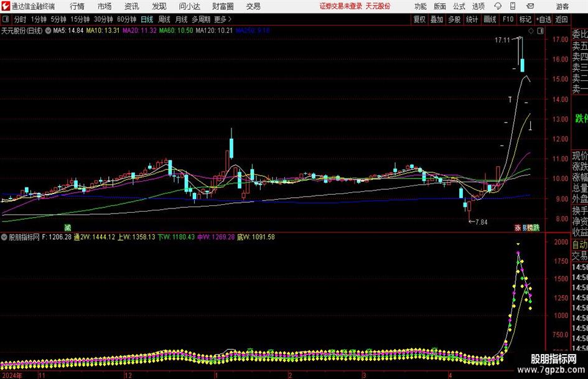Click the 叠加 overlay button
This screenshot has height=379, width=588.
point(437,19)
